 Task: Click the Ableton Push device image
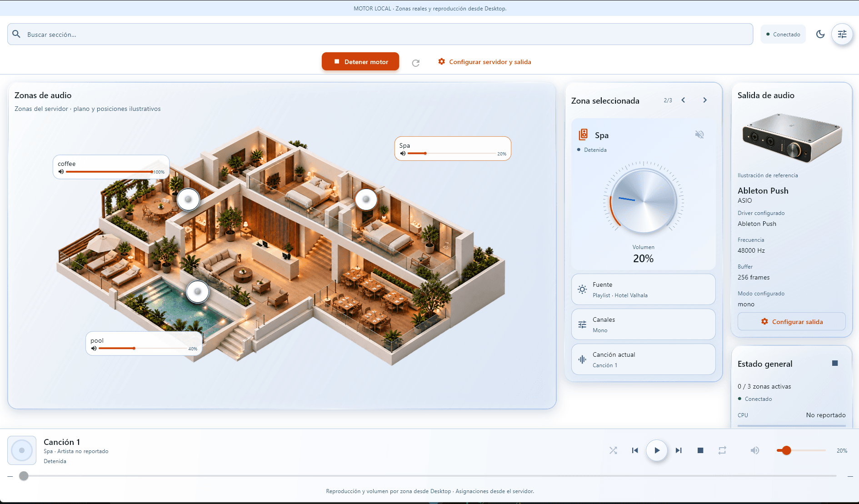coord(792,138)
